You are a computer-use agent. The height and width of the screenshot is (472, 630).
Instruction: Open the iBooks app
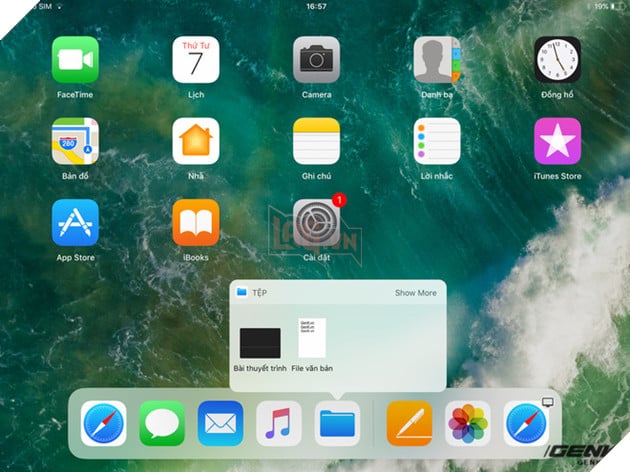coord(196,222)
